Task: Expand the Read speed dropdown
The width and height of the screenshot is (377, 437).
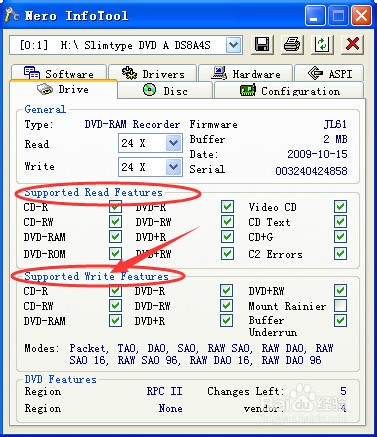Action: pos(174,143)
